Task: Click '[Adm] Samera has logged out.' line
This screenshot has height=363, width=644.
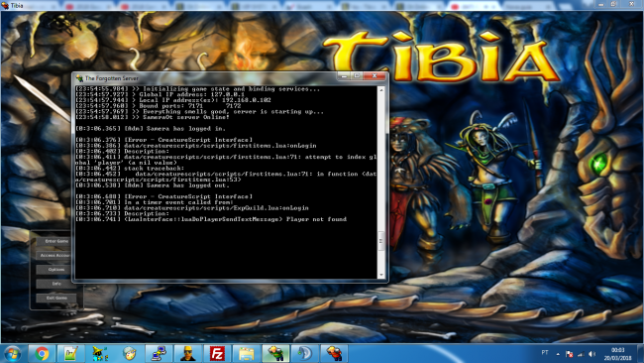Action: coord(152,185)
